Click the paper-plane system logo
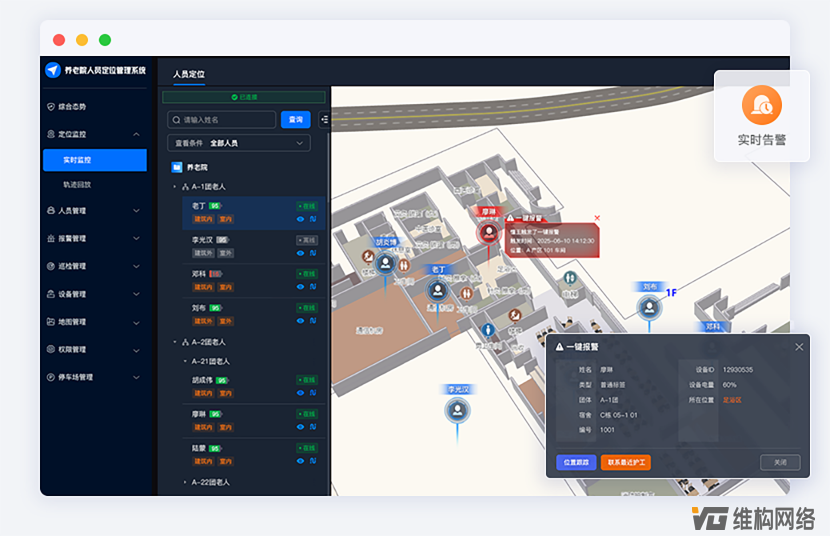This screenshot has width=830, height=536. (x=53, y=70)
